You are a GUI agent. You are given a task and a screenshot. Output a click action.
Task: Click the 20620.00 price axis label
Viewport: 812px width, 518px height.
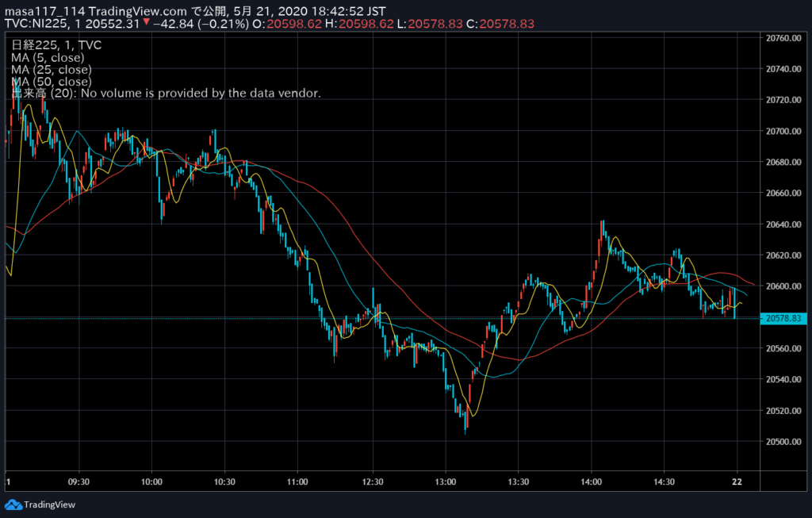click(783, 255)
